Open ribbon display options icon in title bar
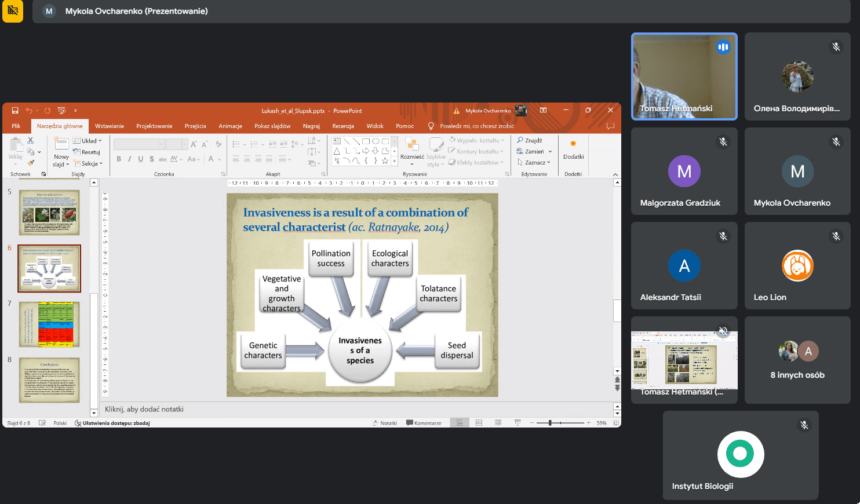860x504 pixels. (x=543, y=110)
